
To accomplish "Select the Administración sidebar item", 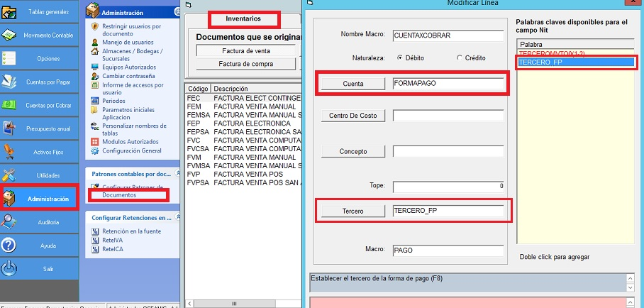I will tap(39, 199).
